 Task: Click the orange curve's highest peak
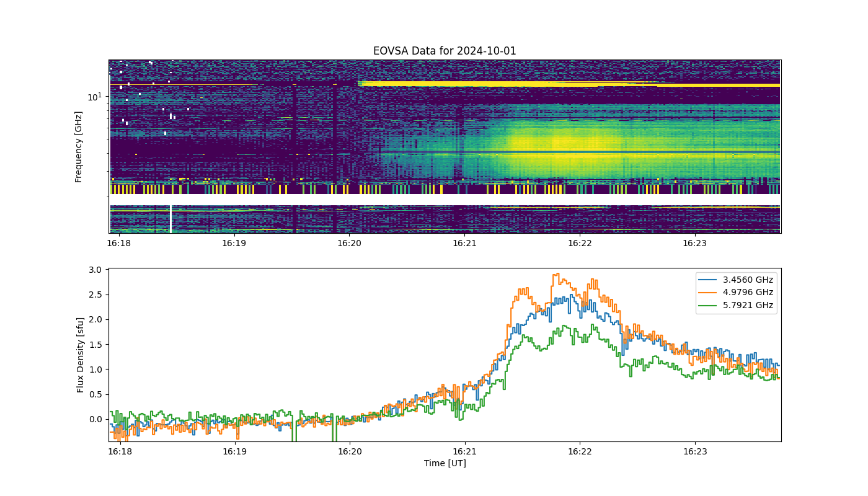[x=557, y=274]
